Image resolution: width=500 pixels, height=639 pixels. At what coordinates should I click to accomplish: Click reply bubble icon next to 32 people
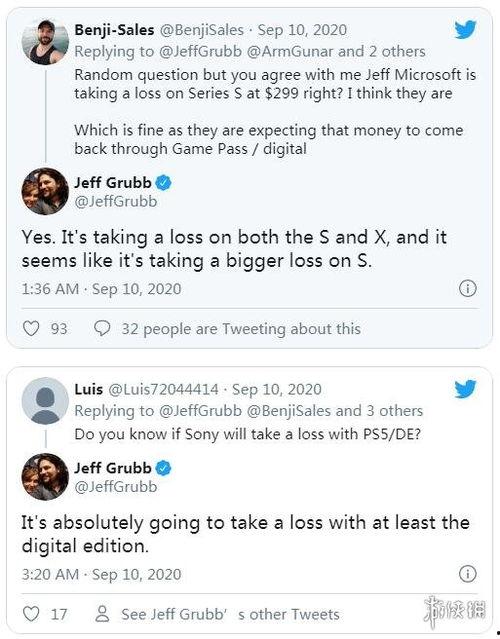(x=102, y=328)
